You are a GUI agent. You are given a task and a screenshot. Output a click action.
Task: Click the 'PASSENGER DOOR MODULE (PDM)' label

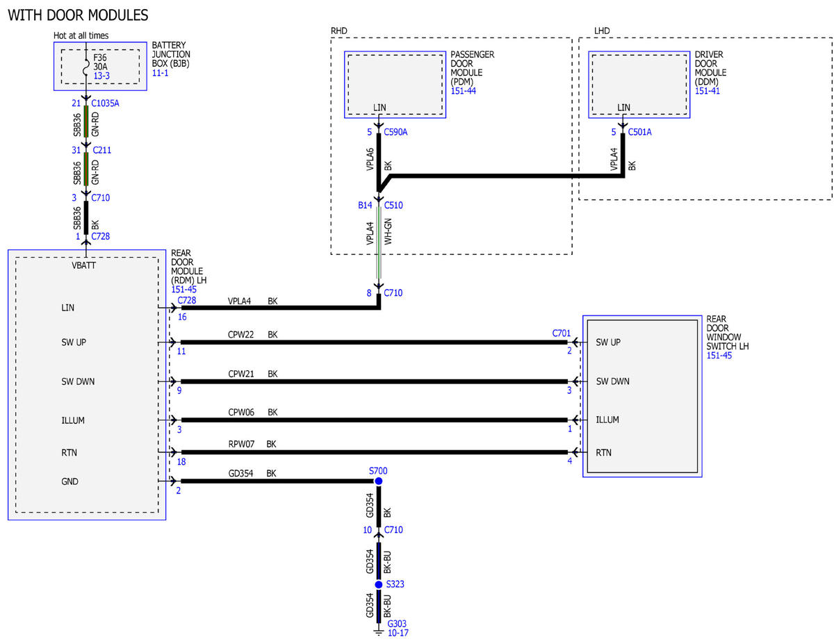[x=473, y=68]
